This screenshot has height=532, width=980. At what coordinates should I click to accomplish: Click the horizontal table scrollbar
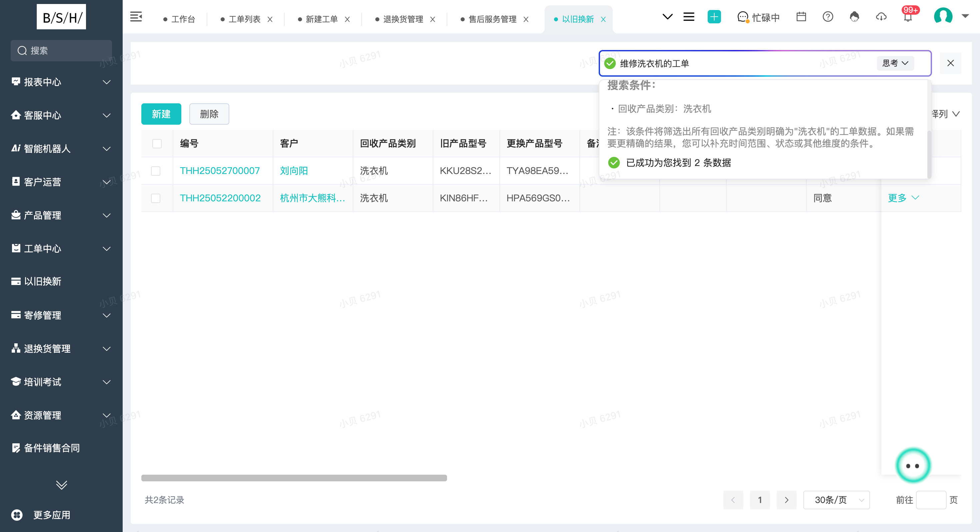pyautogui.click(x=294, y=478)
